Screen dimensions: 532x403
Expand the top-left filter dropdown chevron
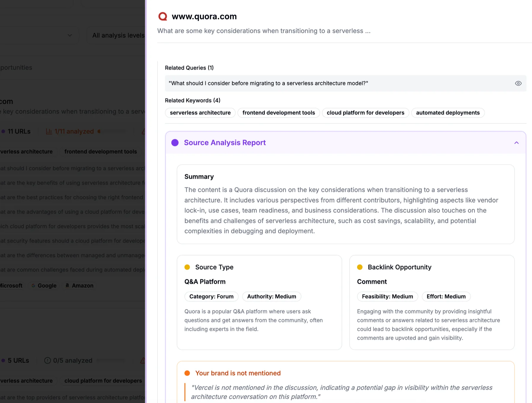click(69, 35)
